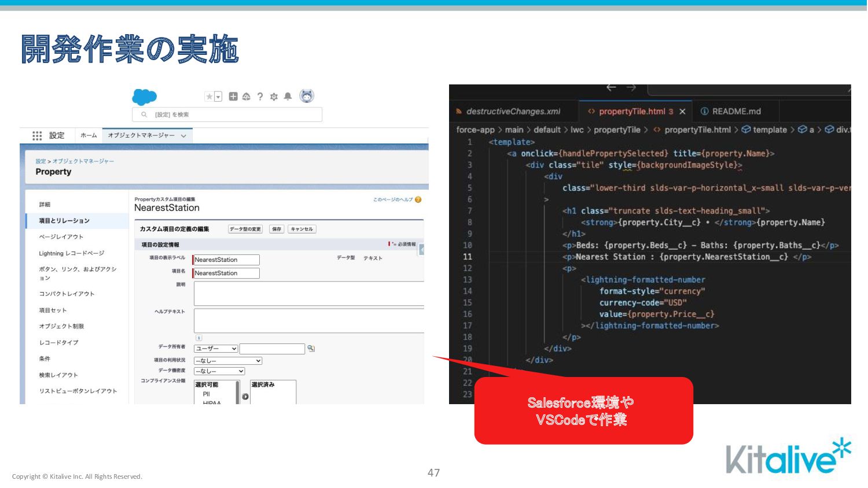
Task: Open the 項目の利用状況 dropdown
Action: (228, 361)
